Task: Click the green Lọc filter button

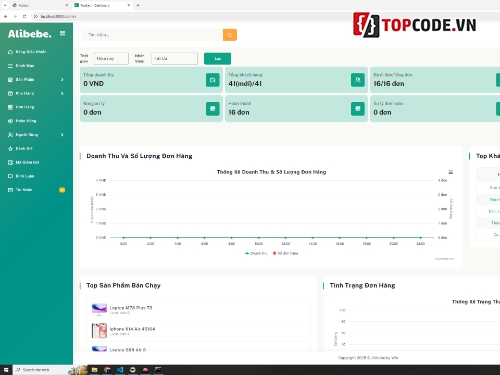Action: click(x=217, y=59)
